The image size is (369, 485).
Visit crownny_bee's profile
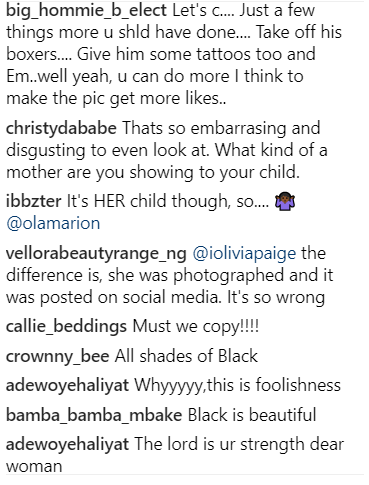[58, 356]
